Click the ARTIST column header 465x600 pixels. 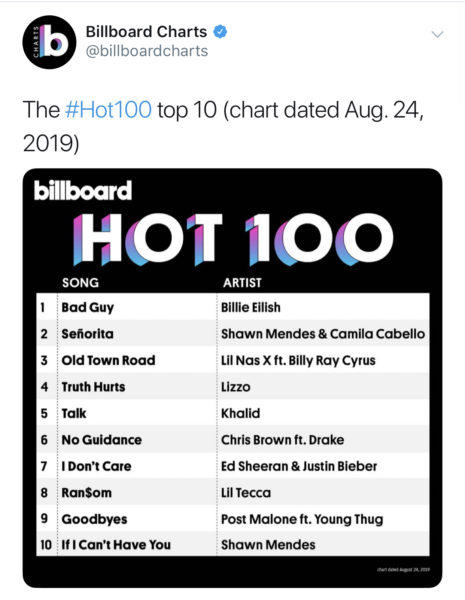click(242, 283)
